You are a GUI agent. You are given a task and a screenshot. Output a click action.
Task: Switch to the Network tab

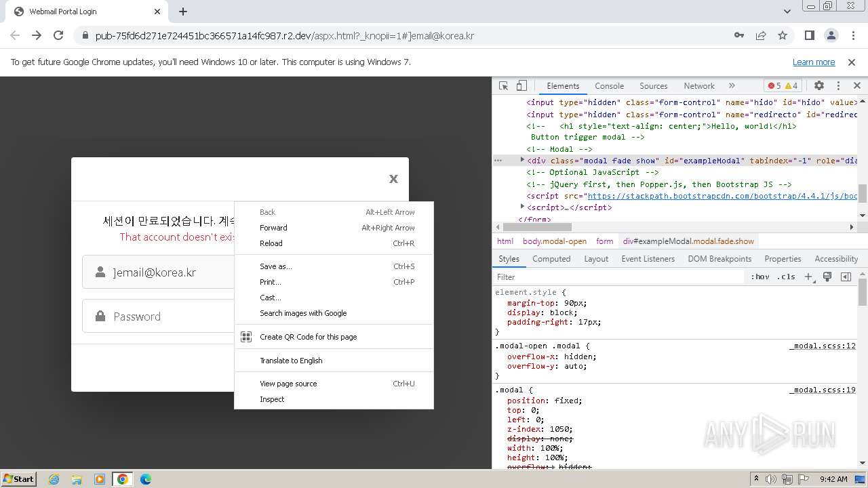[699, 86]
